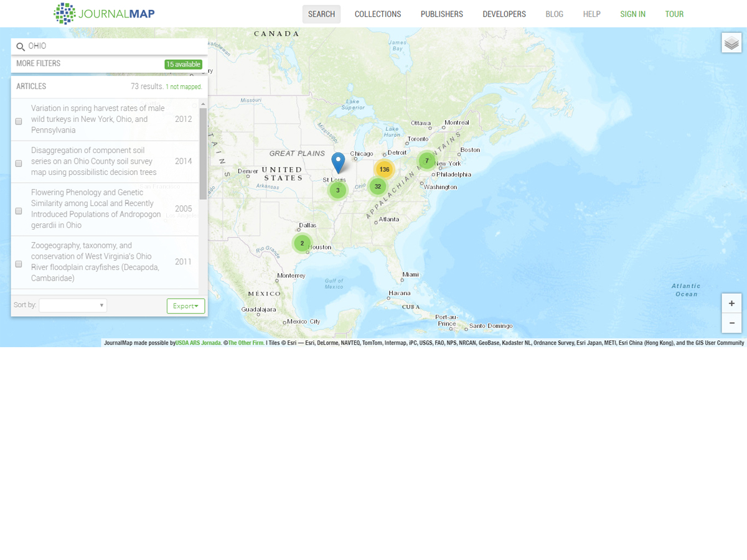Tick the Flowering Phenology article checkbox

[19, 212]
